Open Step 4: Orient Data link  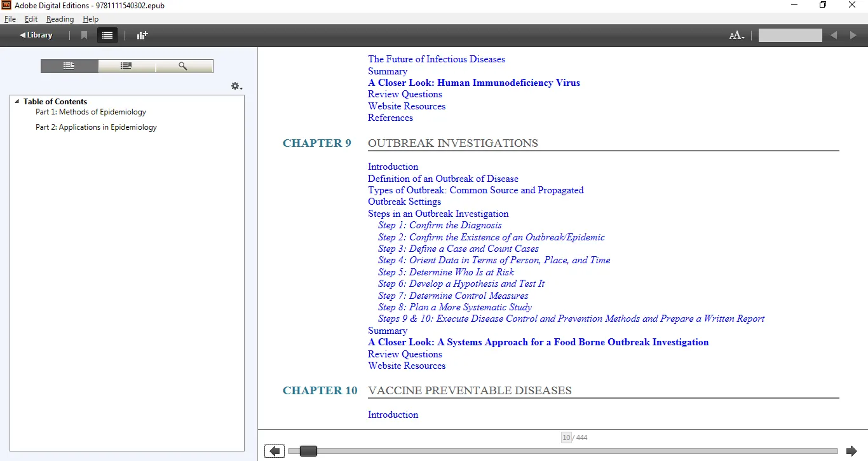(494, 260)
